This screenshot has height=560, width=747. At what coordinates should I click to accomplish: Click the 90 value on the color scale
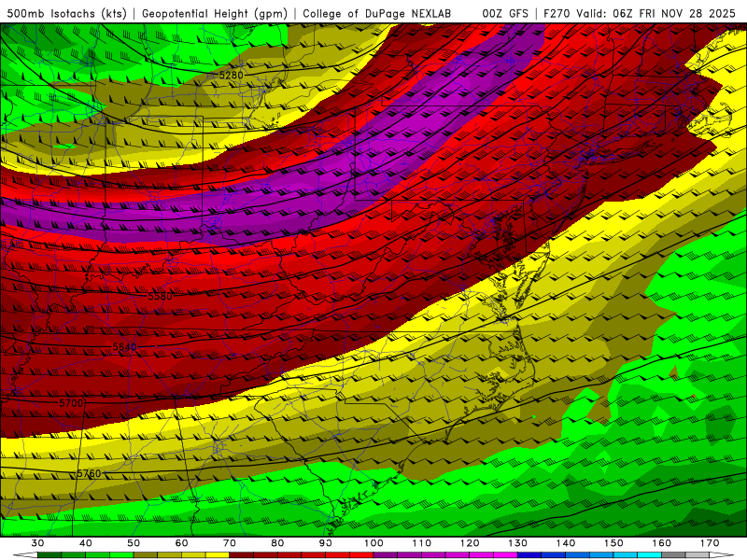tap(326, 543)
